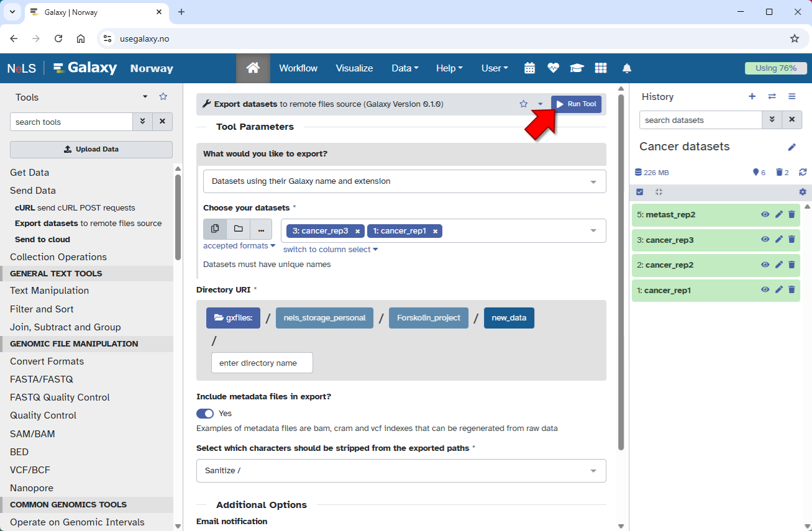The height and width of the screenshot is (531, 812).
Task: Open the Workflow menu item
Action: coord(298,68)
